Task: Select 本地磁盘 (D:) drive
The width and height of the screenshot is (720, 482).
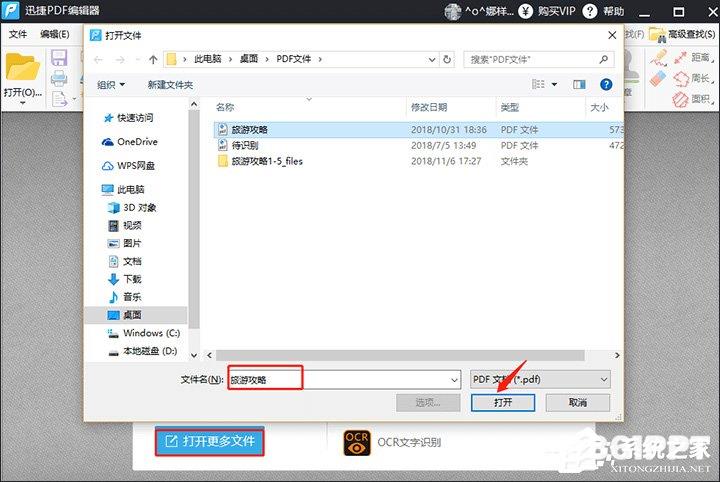Action: point(143,351)
